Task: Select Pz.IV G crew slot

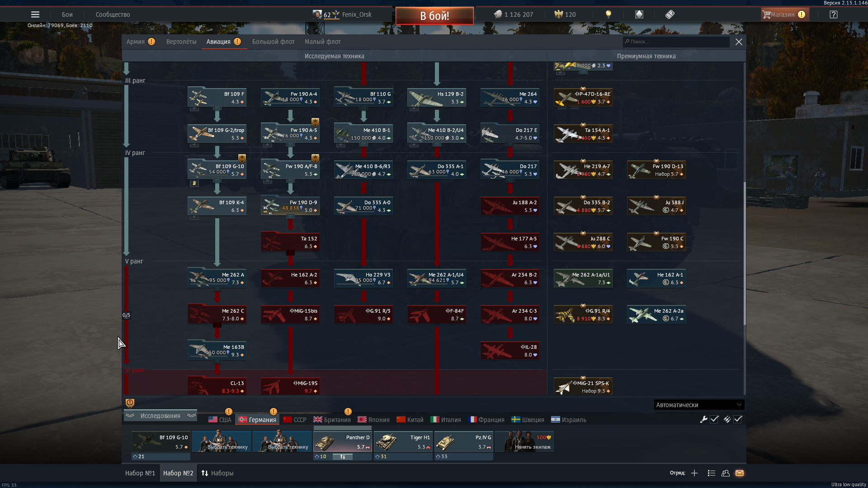Action: click(464, 442)
